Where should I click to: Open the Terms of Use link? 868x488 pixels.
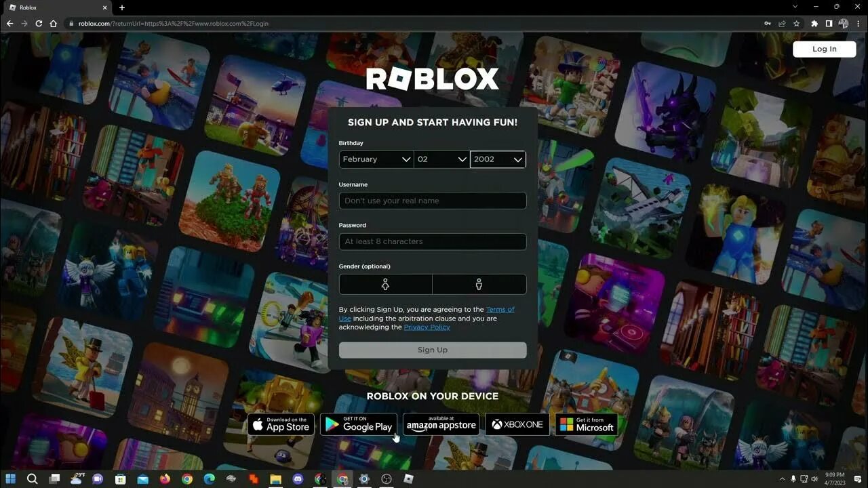click(500, 309)
